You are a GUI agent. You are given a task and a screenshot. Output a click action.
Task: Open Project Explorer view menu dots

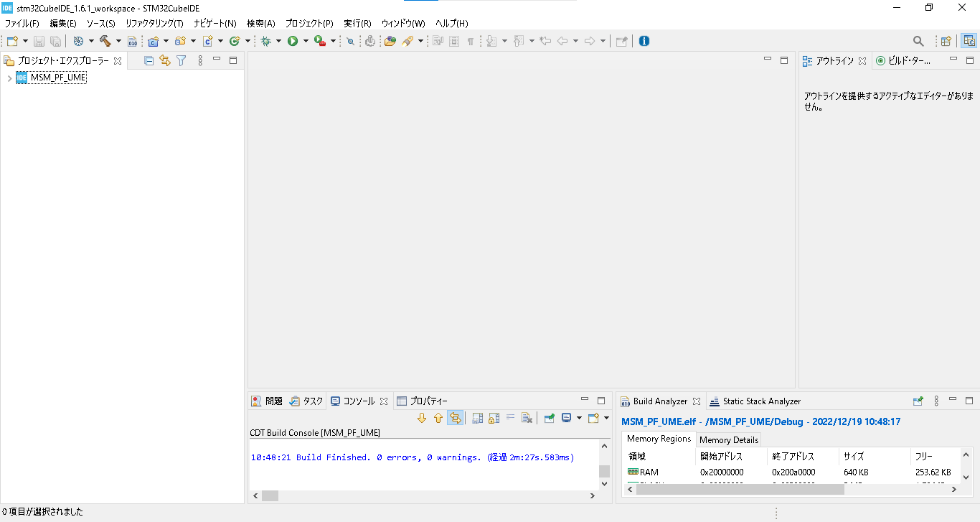pyautogui.click(x=200, y=61)
